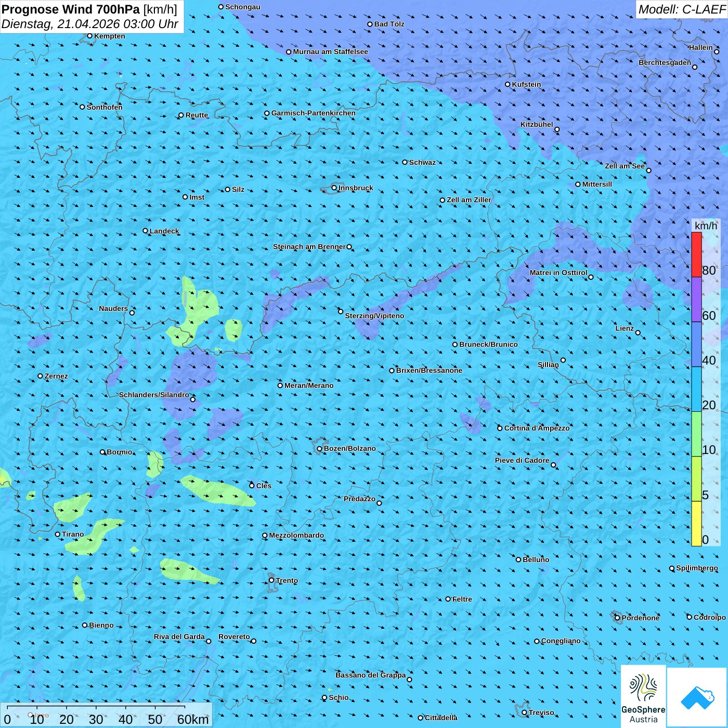Click the 'Mezzolombardo' label
The width and height of the screenshot is (728, 728).
click(296, 535)
